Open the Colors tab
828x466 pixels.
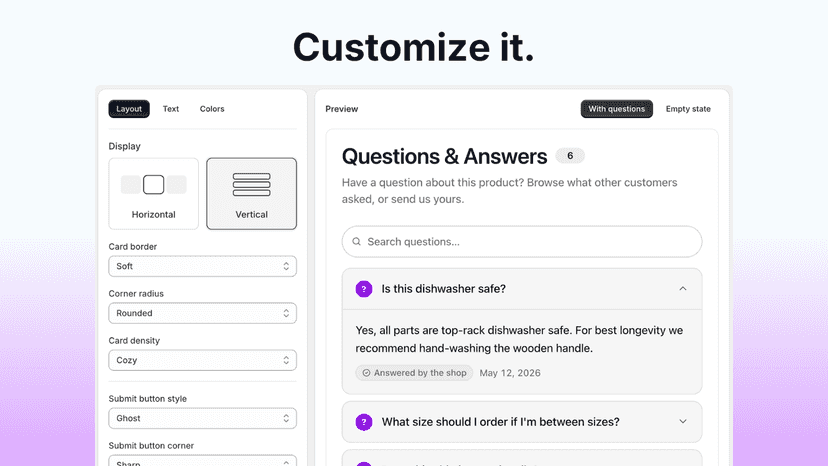click(212, 109)
